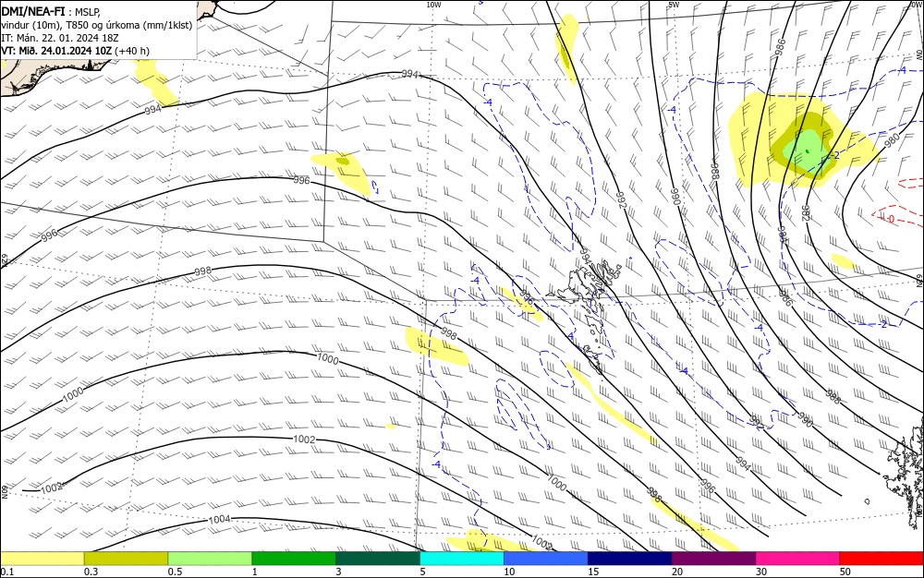Image resolution: width=924 pixels, height=578 pixels.
Task: Click 'VT: Mið. 24.01.2024 10Z (+40 h)' text
Action: tap(76, 51)
